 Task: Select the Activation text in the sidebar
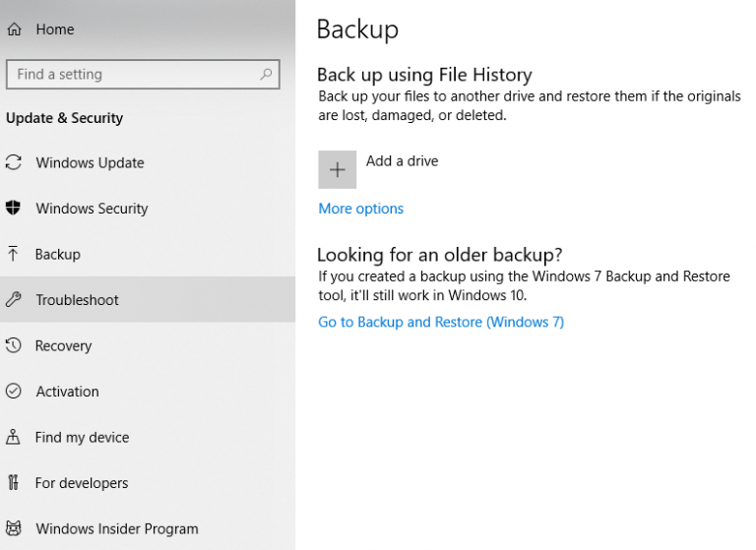pos(67,392)
